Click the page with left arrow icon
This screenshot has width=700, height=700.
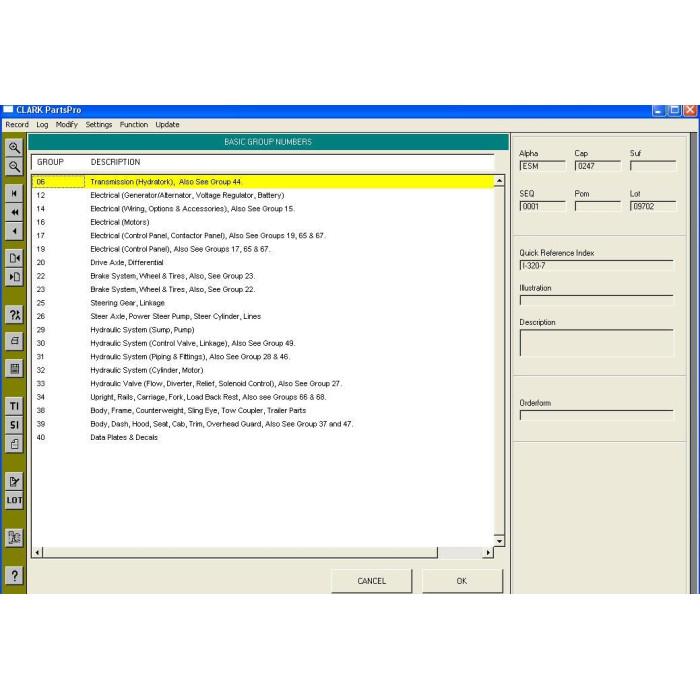[x=14, y=258]
